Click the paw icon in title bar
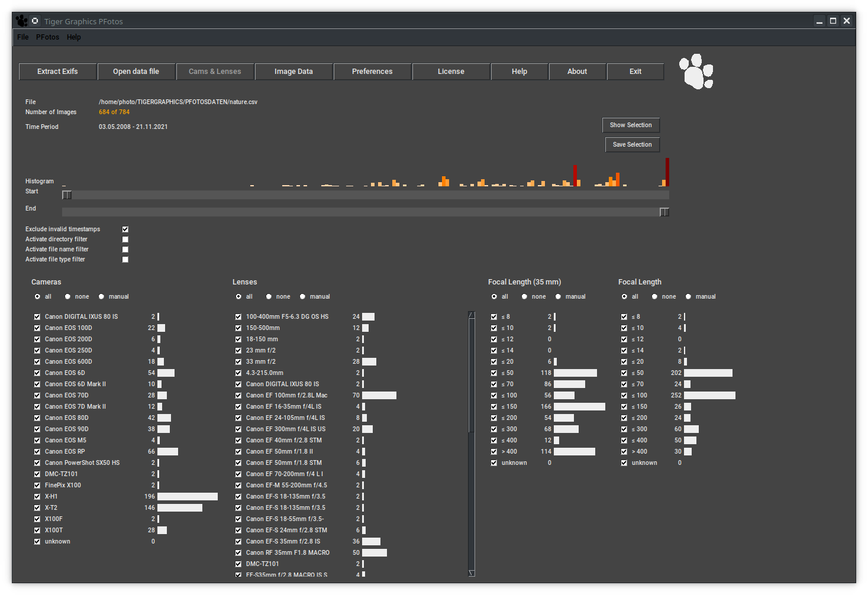Viewport: 868px width, 595px height. (22, 21)
